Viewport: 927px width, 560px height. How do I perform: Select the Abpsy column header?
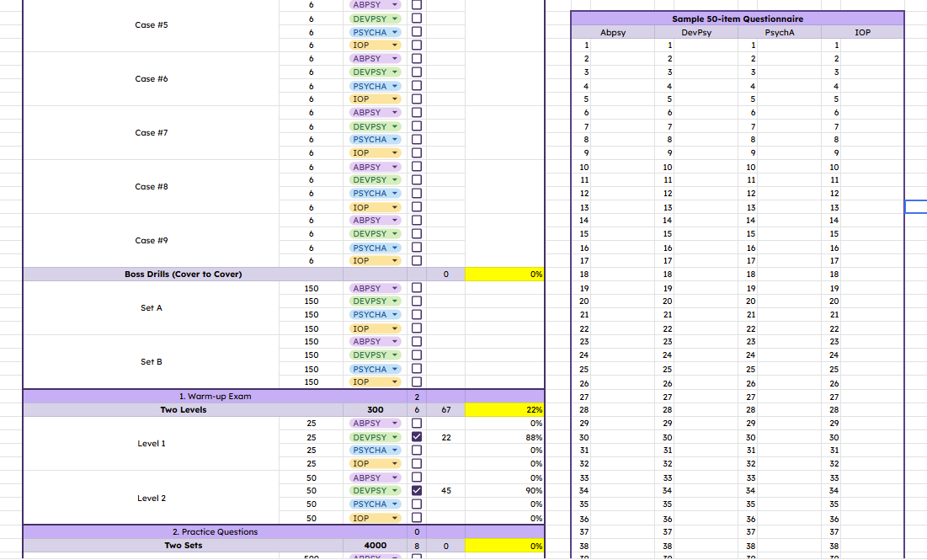[613, 33]
